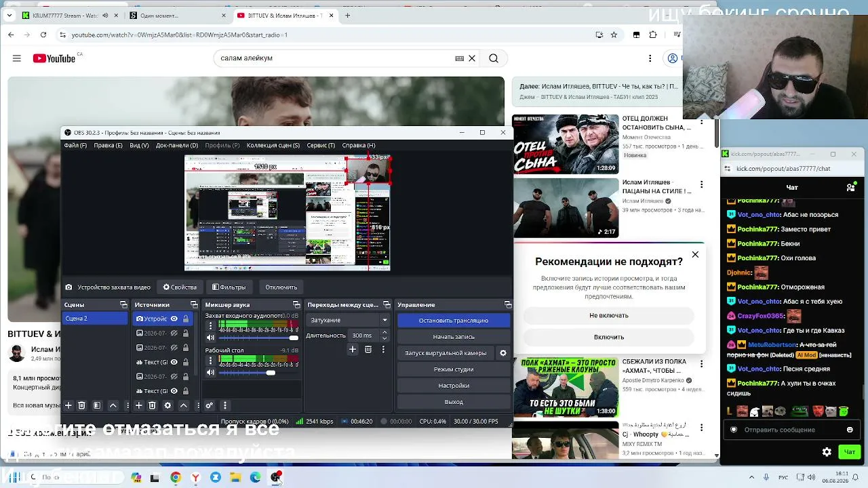868x488 pixels.
Task: Move the selected source up
Action: (183, 405)
